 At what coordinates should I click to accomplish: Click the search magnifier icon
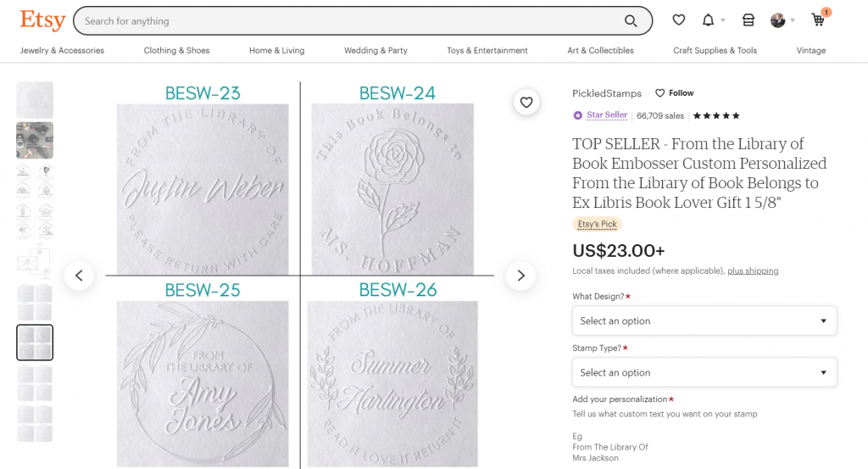pyautogui.click(x=631, y=21)
